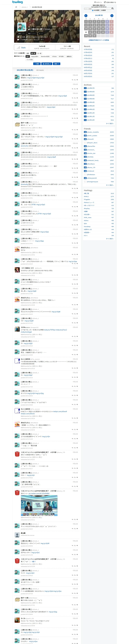Click the start recording pencil link

(x=110, y=2)
